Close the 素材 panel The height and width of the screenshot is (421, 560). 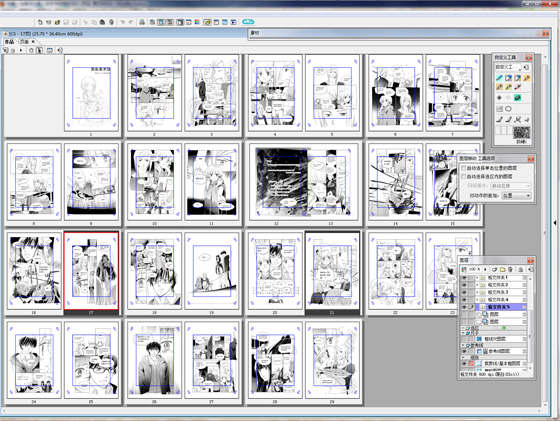(545, 33)
